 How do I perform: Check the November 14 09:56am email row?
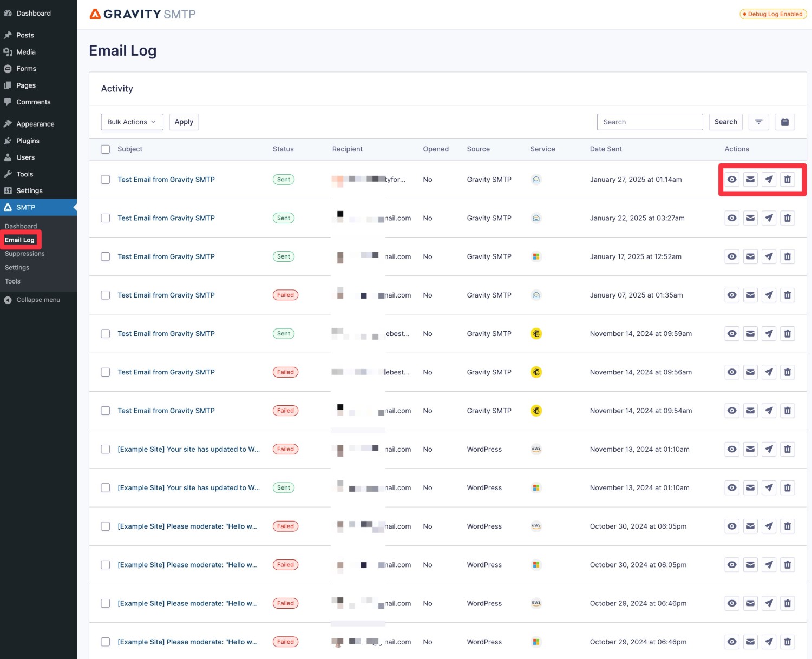(106, 372)
